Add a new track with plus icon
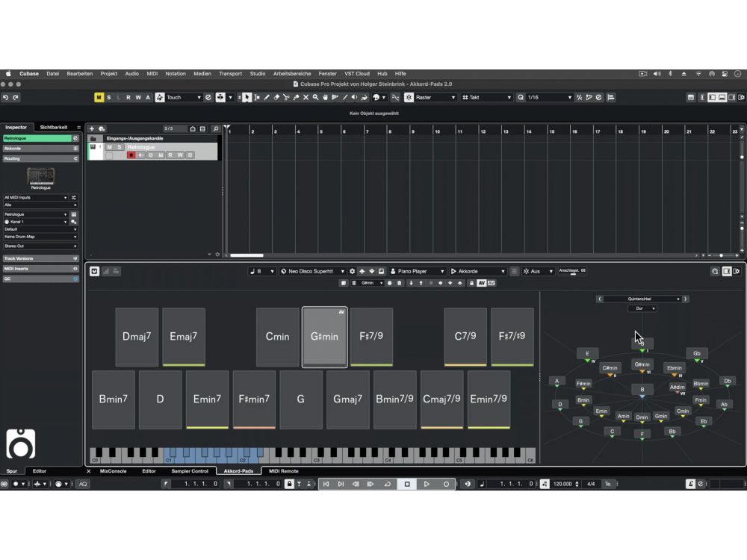747x560 pixels. tap(92, 129)
